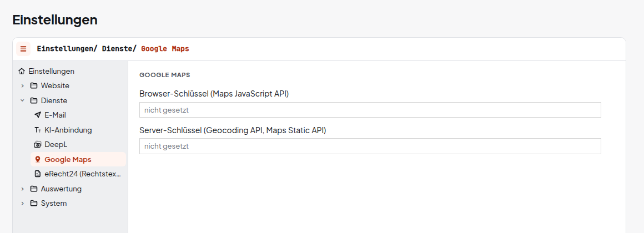644x233 pixels.
Task: Click the folder icon next to Auswertung
Action: pyautogui.click(x=34, y=189)
